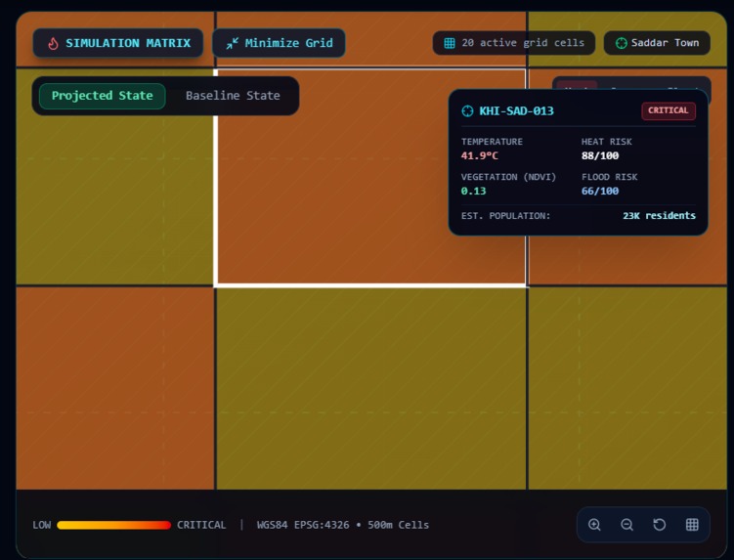
Task: Click the Minimize Grid button
Action: pyautogui.click(x=279, y=43)
